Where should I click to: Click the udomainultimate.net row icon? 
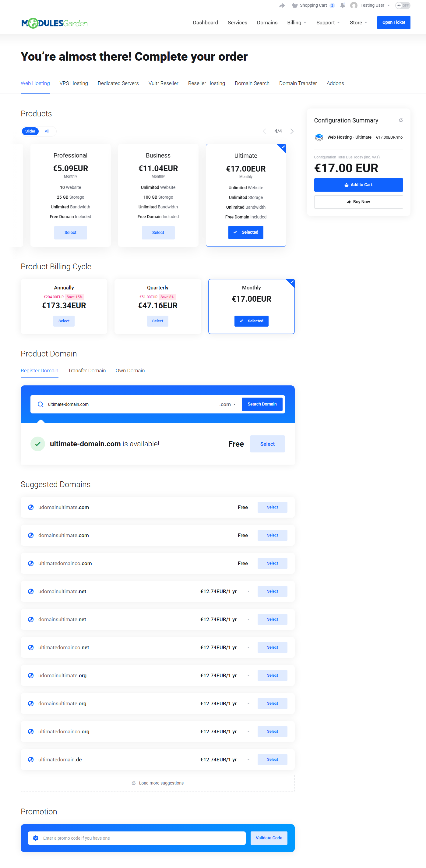(x=31, y=591)
